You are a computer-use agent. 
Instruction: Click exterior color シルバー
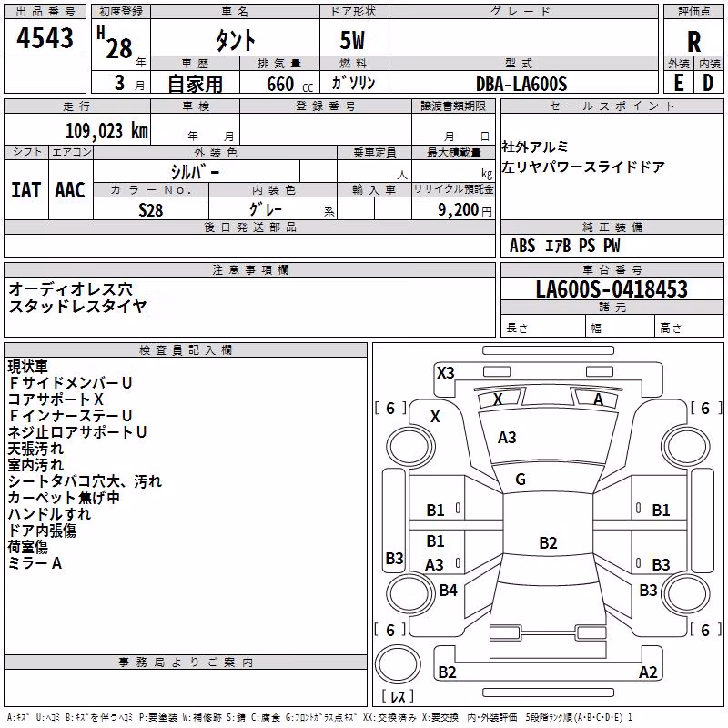195,172
